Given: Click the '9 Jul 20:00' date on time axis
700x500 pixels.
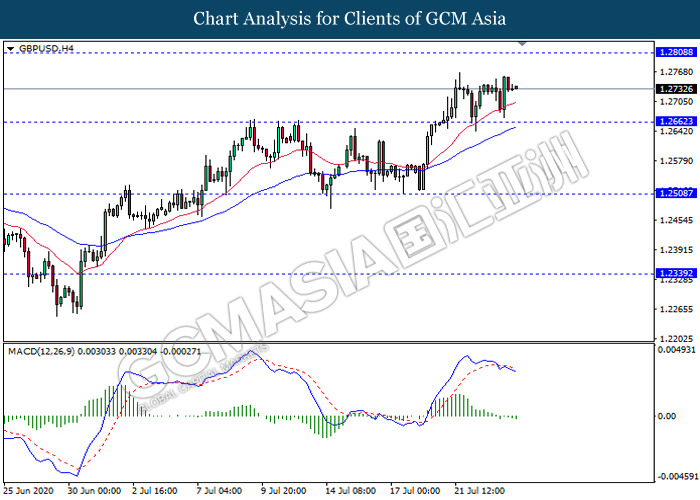Looking at the screenshot, I should [285, 491].
